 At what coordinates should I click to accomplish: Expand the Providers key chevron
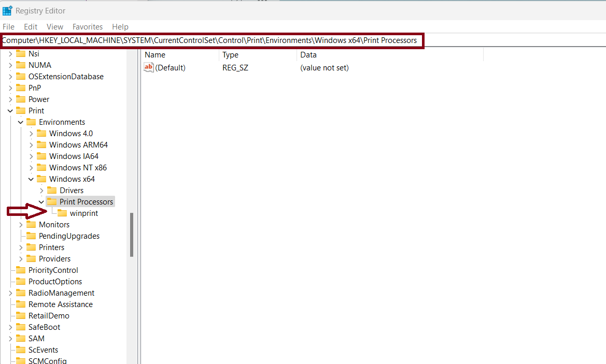coord(21,259)
